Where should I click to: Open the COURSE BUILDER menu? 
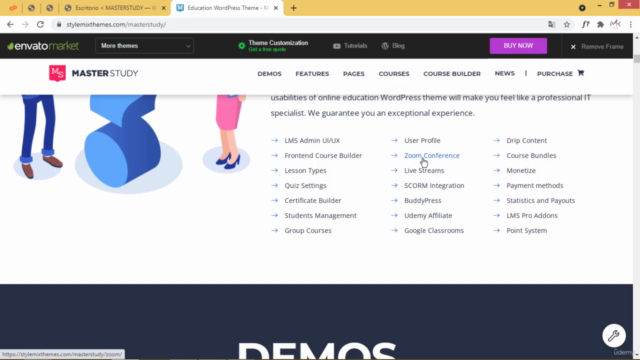(452, 73)
